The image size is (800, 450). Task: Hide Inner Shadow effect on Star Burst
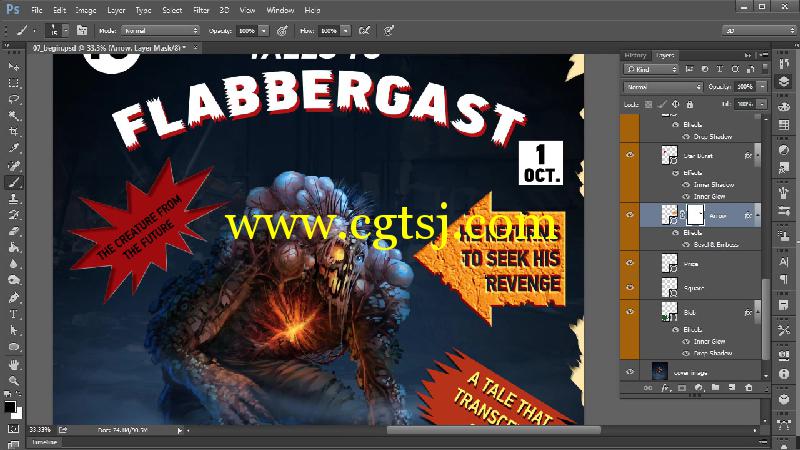(x=686, y=185)
